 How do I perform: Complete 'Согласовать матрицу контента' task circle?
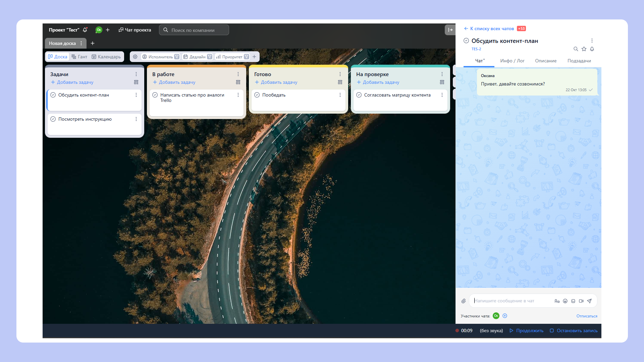pyautogui.click(x=359, y=95)
